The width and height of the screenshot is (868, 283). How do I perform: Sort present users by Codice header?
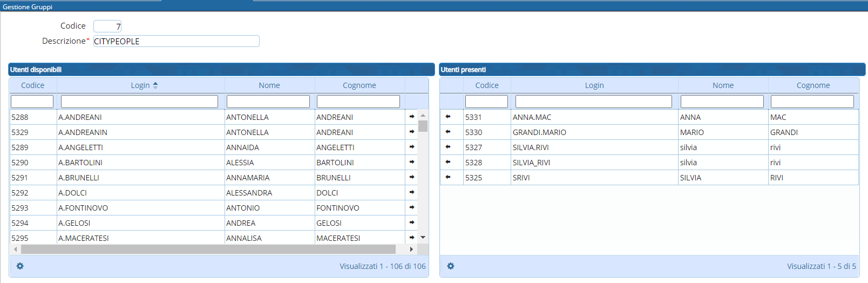pyautogui.click(x=486, y=85)
